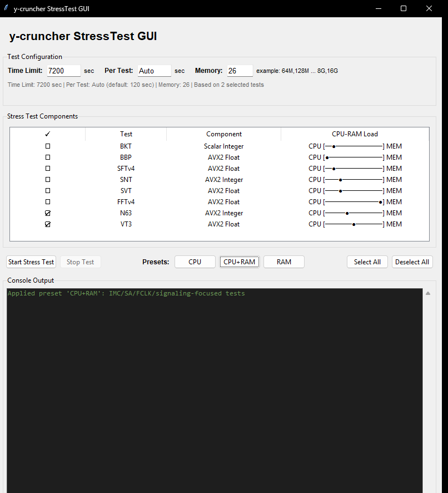Uncheck the VT3 test checkbox
The height and width of the screenshot is (493, 448).
[x=48, y=224]
